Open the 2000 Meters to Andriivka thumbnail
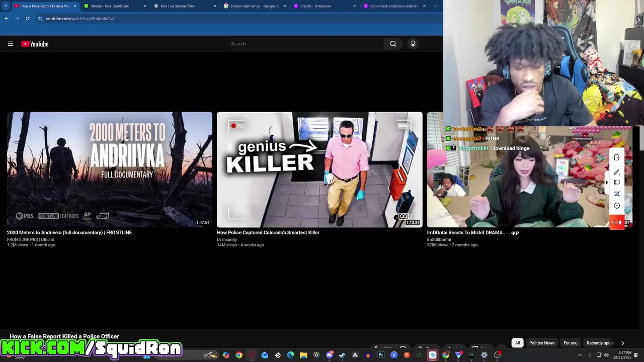The image size is (644, 362). [x=110, y=169]
